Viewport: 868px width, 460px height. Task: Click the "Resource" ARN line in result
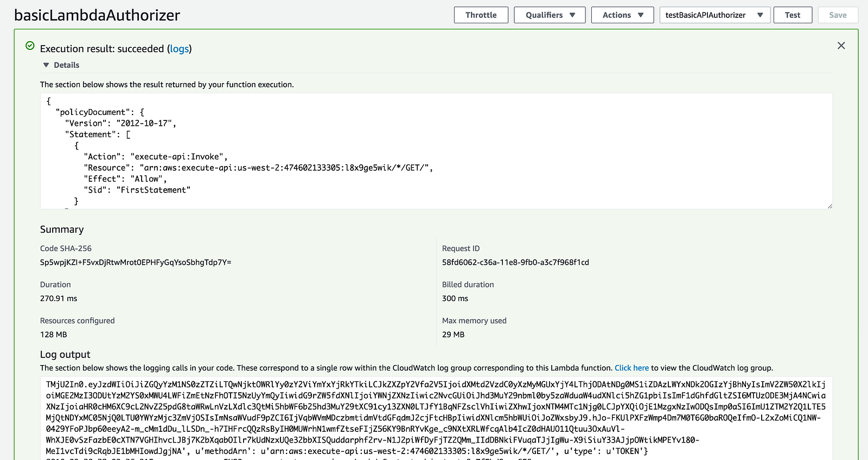click(258, 168)
